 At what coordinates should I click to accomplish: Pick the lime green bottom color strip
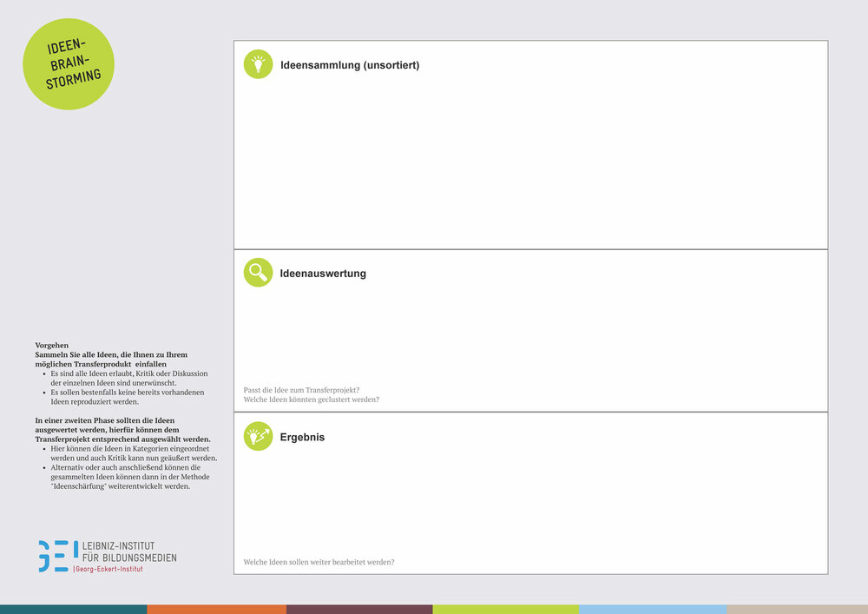click(505, 609)
